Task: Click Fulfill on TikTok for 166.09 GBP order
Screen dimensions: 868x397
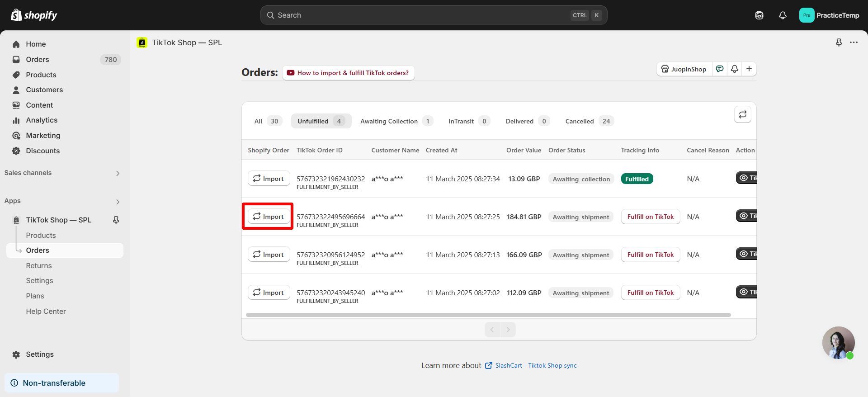Action: 651,255
